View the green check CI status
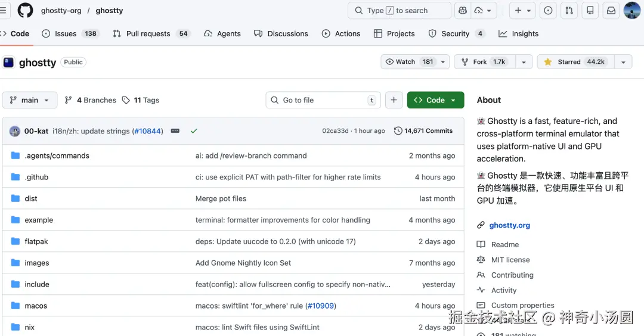The image size is (644, 336). pos(194,131)
